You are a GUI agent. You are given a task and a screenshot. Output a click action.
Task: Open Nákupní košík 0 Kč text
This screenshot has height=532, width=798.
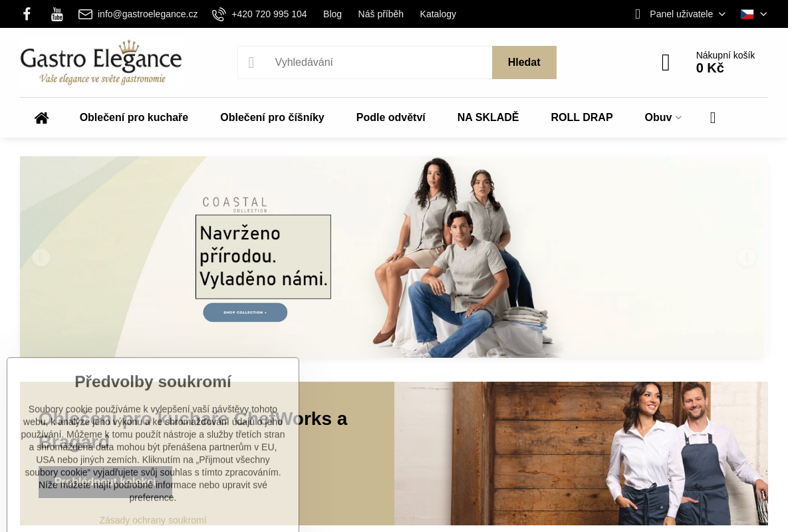[x=726, y=62]
